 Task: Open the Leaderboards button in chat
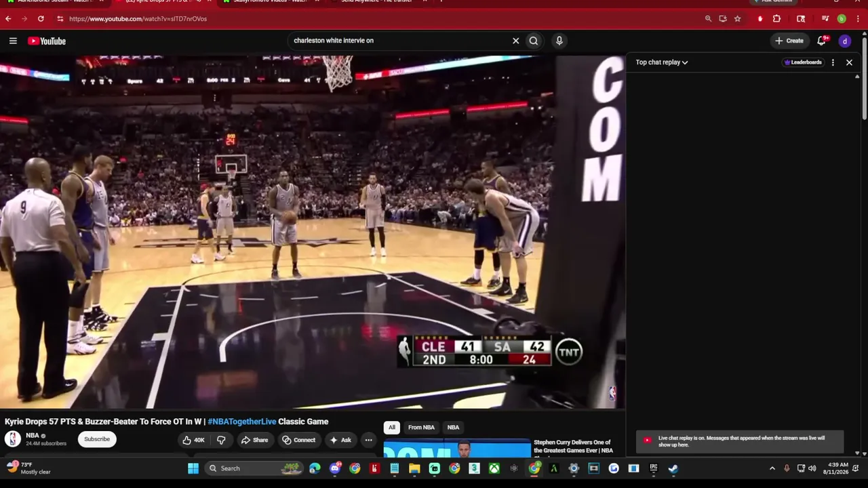tap(803, 62)
